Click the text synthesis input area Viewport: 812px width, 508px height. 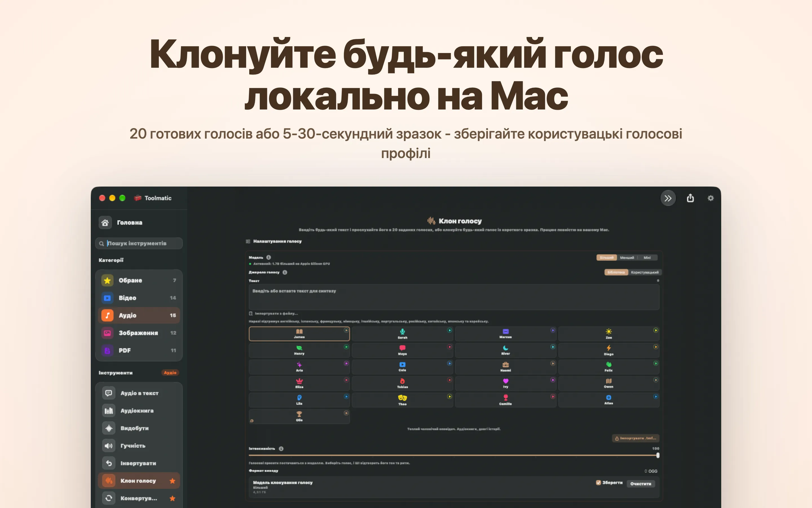[x=454, y=297]
